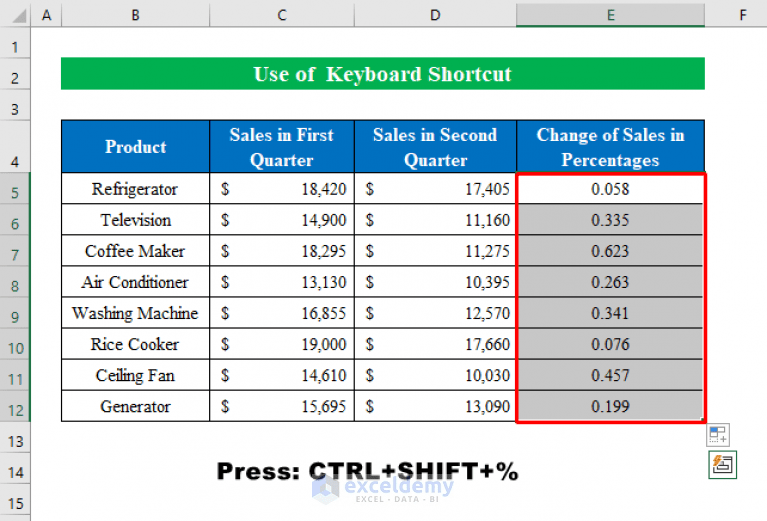Click the 'Product' header cell

point(135,147)
